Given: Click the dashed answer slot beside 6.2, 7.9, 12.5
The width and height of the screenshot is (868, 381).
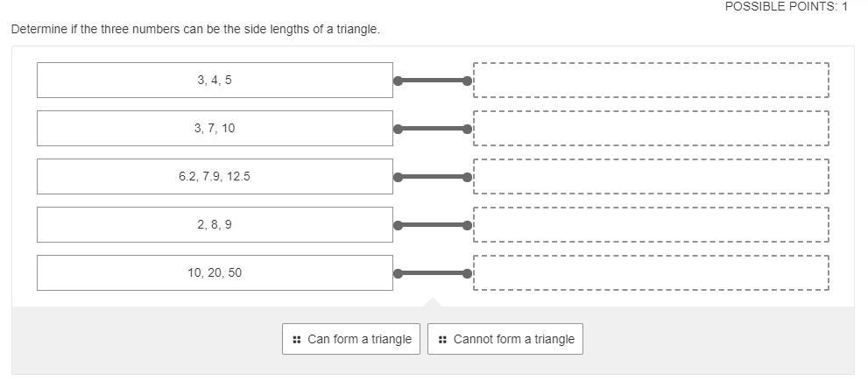Looking at the screenshot, I should (651, 177).
